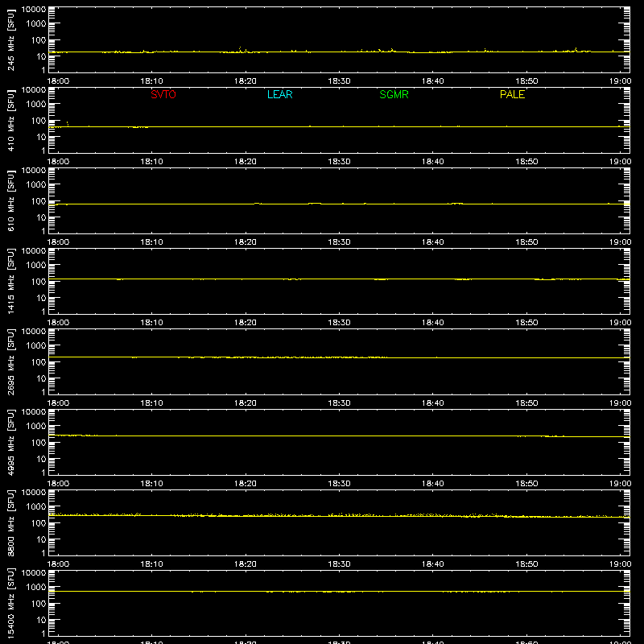Click 18:00 label under the 2695 MHz plot
Screen dimensions: 644x644
point(58,403)
